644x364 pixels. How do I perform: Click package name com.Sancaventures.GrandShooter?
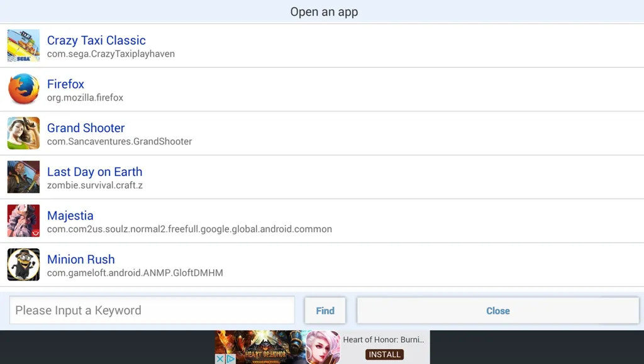coord(119,141)
